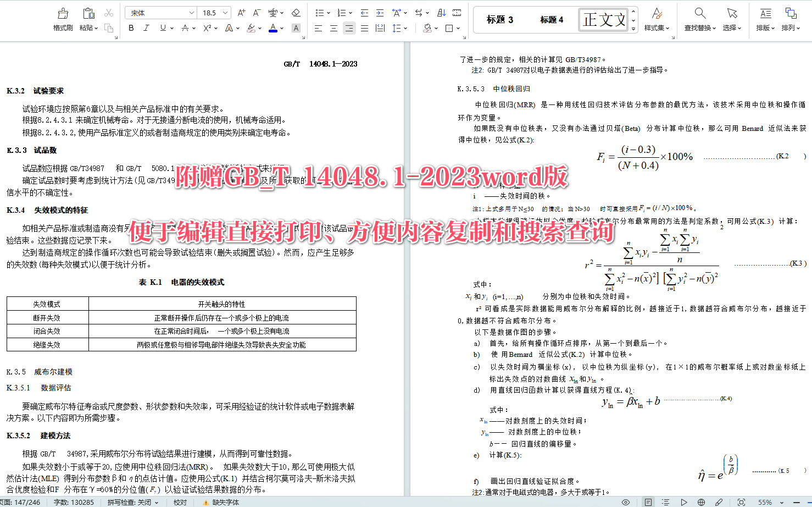This screenshot has height=507, width=812.
Task: Toggle bold formatting
Action: pos(131,28)
